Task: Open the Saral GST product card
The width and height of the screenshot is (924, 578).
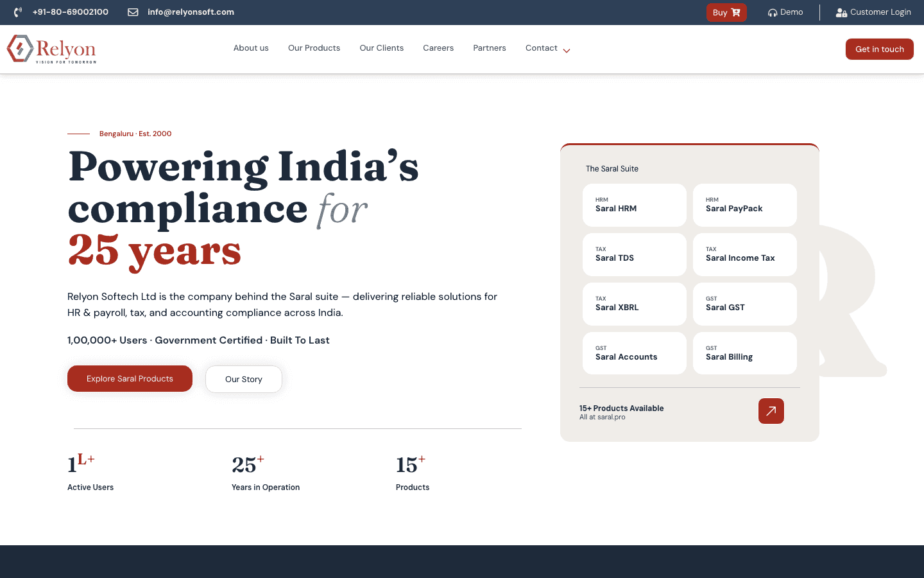Action: pyautogui.click(x=745, y=304)
